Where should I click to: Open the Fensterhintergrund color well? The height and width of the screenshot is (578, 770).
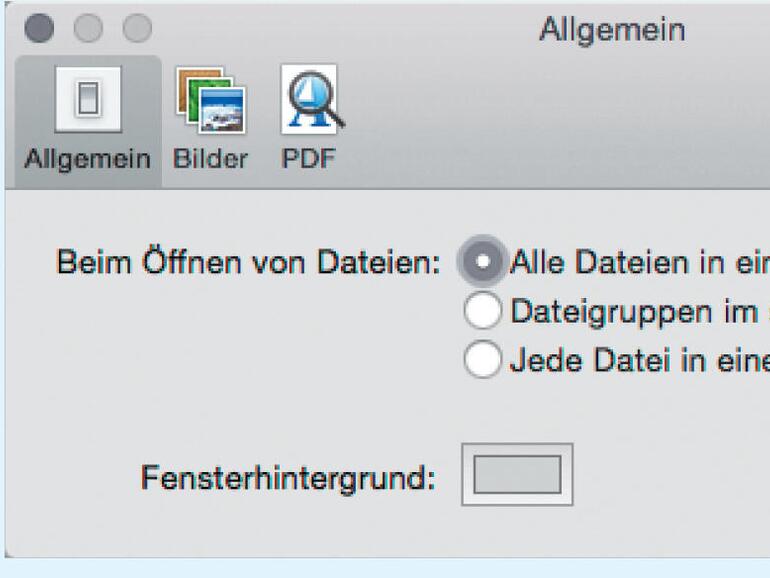[517, 474]
